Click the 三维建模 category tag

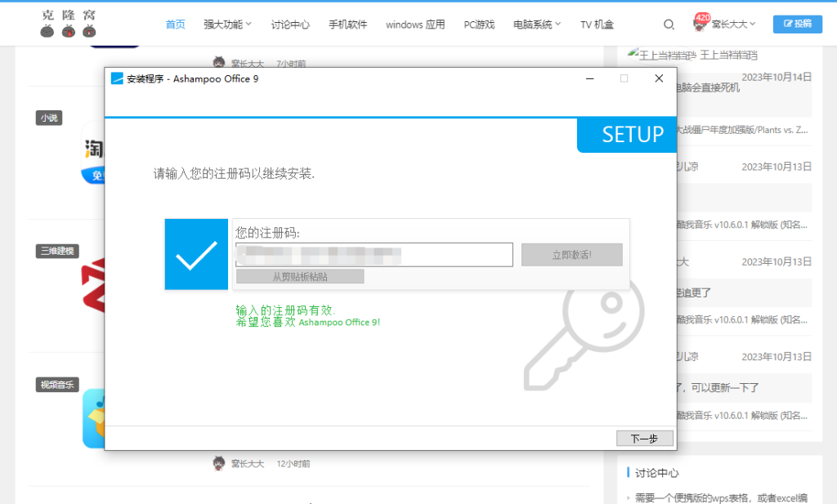click(58, 251)
